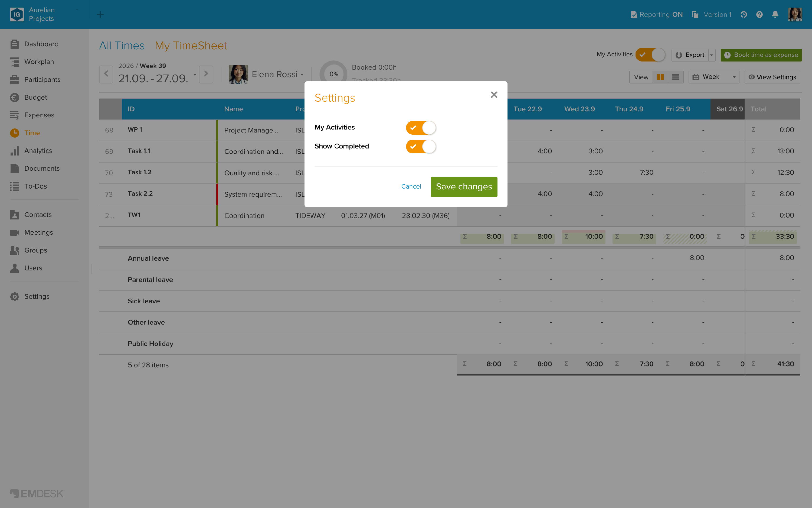This screenshot has height=508, width=812.
Task: Expand the Export dropdown arrow
Action: click(711, 55)
